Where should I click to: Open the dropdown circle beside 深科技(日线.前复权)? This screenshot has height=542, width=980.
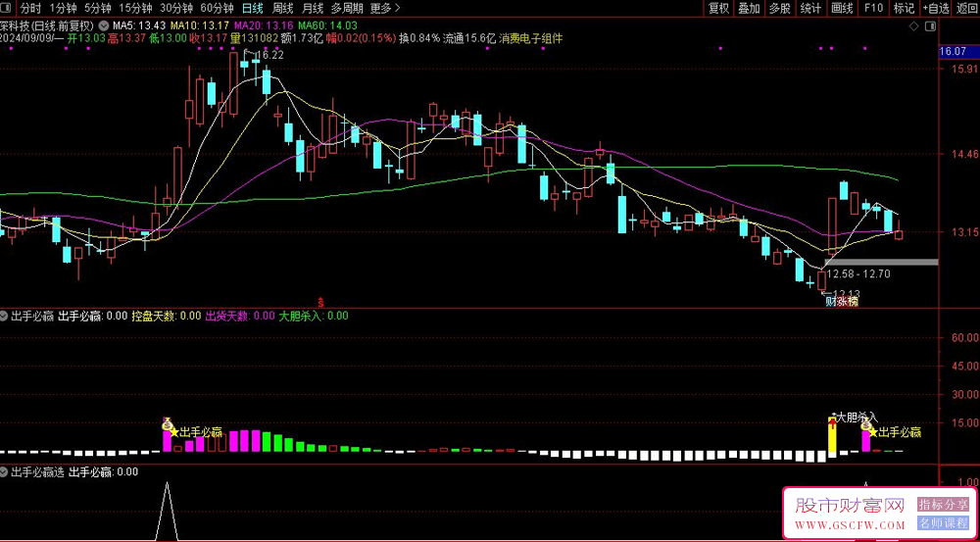[x=103, y=26]
